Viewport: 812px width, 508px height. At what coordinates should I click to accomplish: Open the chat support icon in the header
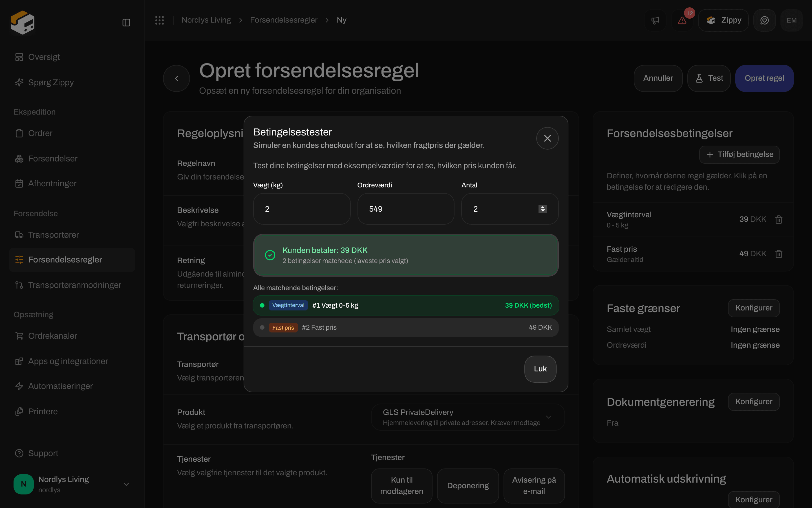[764, 21]
